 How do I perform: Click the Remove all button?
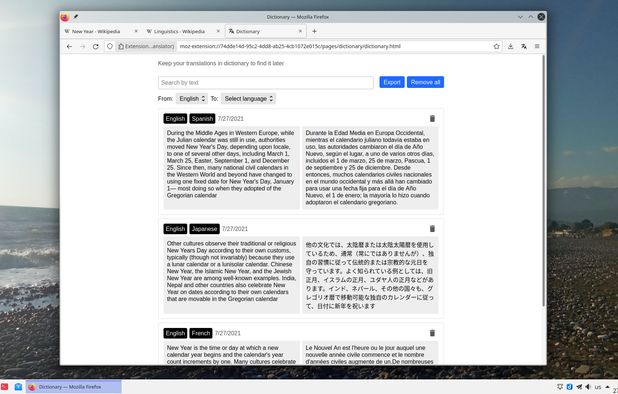425,82
